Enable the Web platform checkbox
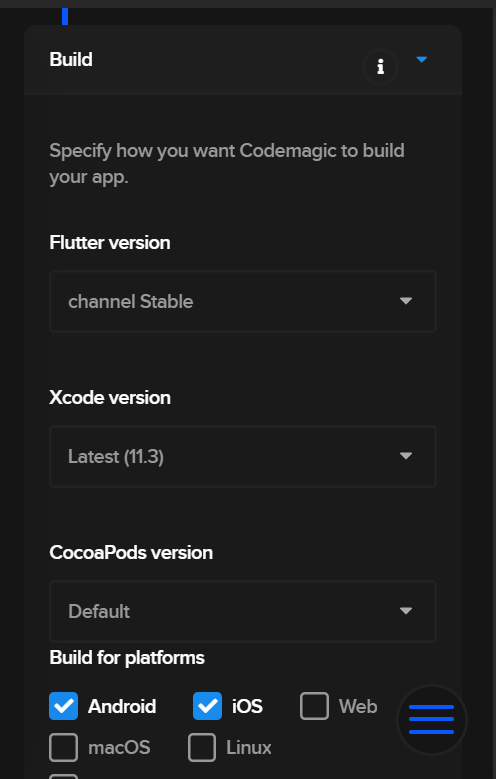 click(314, 706)
